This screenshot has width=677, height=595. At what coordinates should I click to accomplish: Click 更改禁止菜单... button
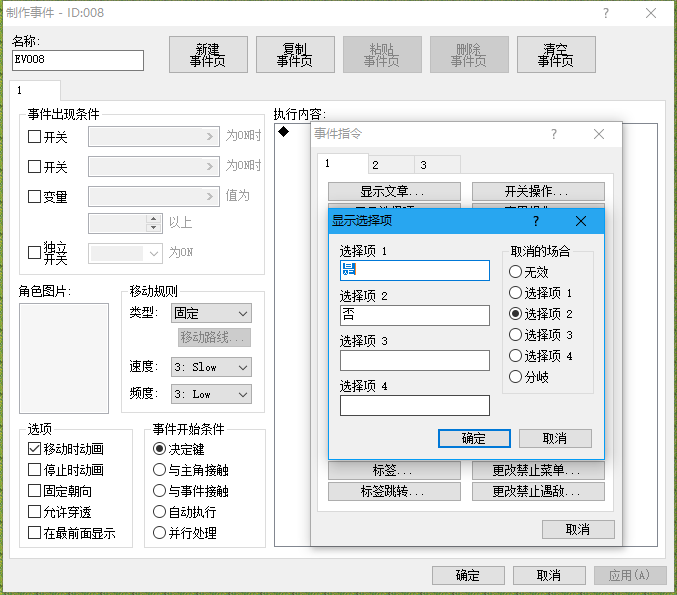538,470
